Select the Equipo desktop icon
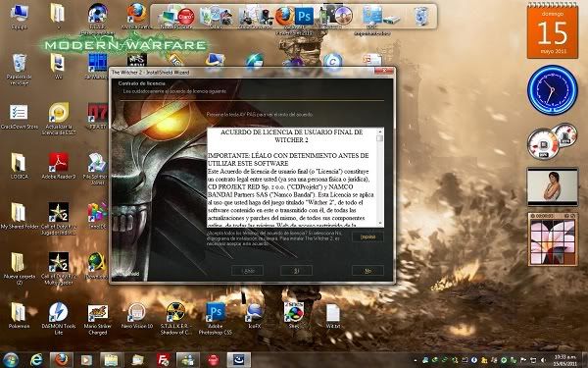 (x=19, y=16)
